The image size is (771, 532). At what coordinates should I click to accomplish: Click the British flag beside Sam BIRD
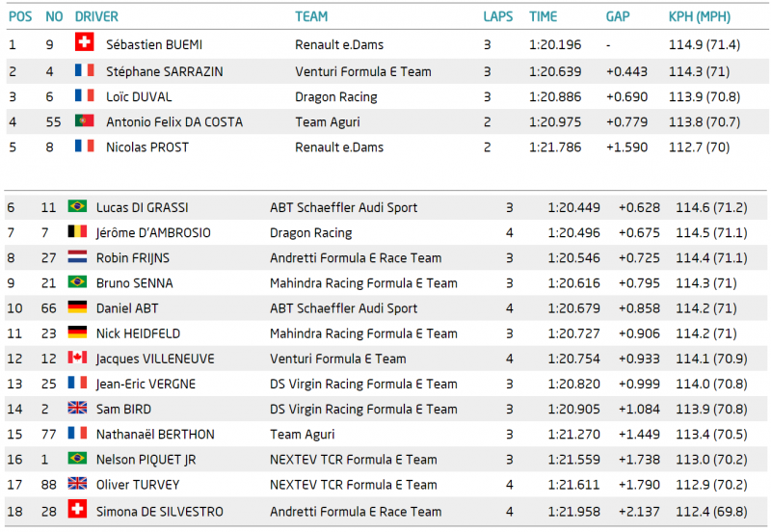(77, 407)
